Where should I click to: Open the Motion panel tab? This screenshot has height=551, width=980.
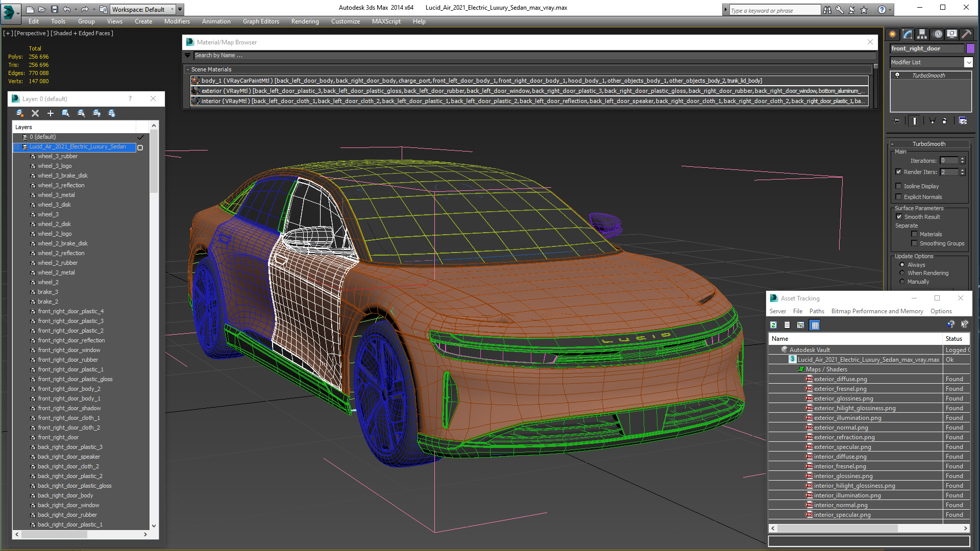[938, 34]
